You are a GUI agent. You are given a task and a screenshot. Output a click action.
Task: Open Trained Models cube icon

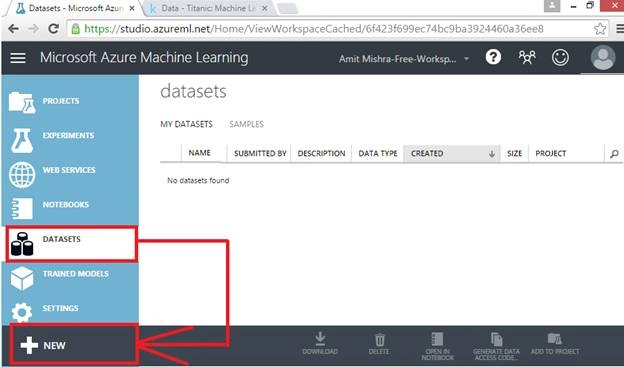point(22,278)
